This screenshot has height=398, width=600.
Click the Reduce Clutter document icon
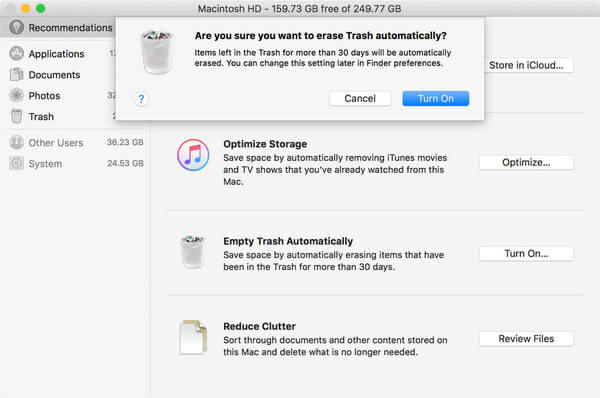193,337
